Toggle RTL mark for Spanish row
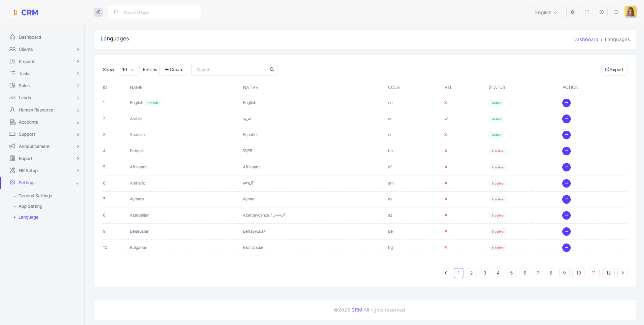The width and height of the screenshot is (644, 325). [446, 135]
